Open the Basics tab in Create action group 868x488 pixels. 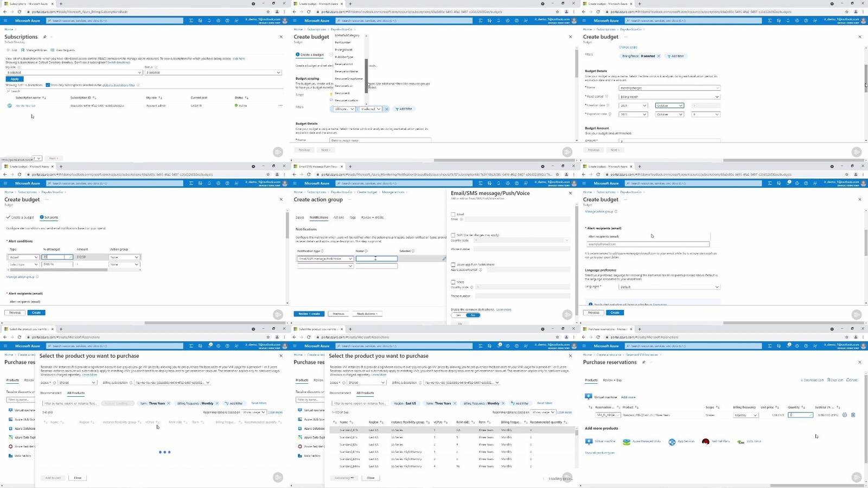[299, 217]
